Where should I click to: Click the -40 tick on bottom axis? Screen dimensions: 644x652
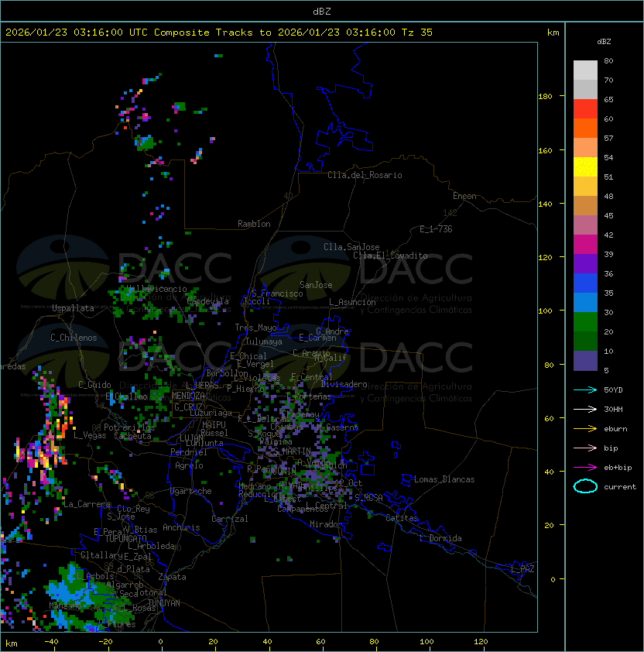pos(51,642)
